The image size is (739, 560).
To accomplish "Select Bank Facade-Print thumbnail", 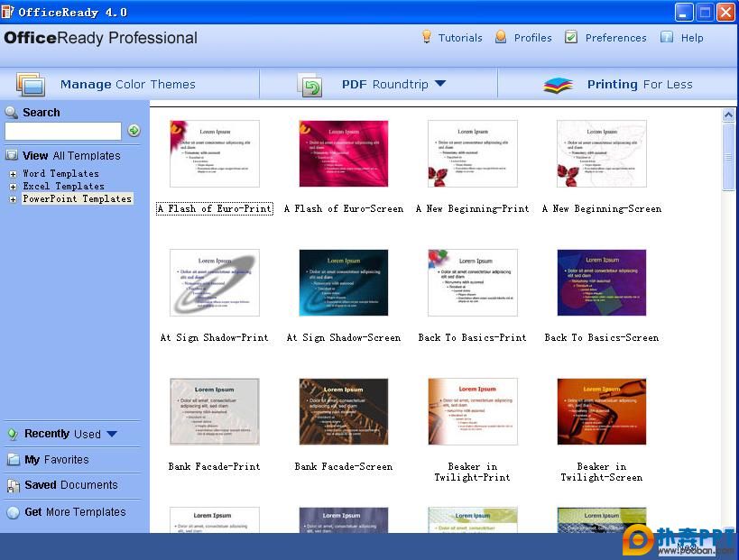I will 215,411.
